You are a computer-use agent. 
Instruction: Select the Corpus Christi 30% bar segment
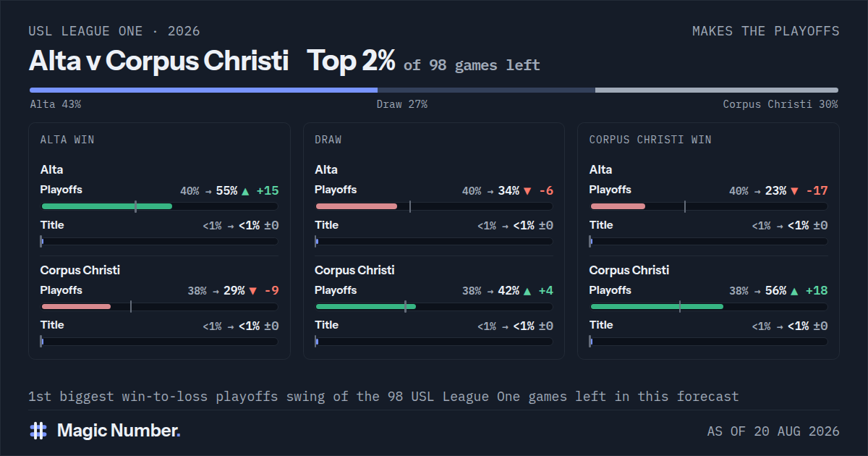click(717, 90)
